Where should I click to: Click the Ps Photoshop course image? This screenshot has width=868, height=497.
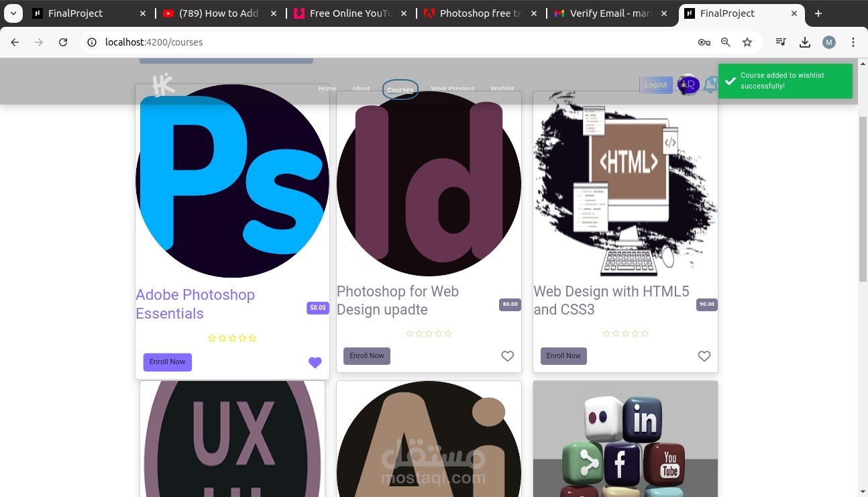click(x=232, y=181)
